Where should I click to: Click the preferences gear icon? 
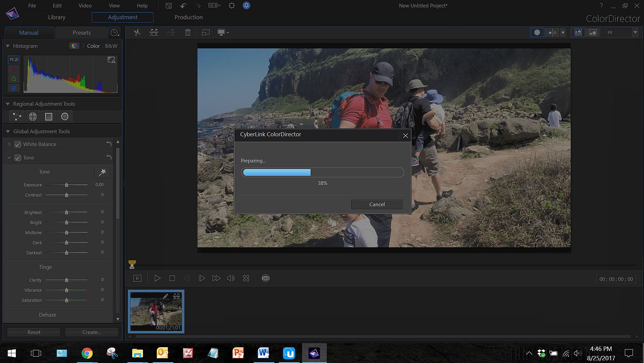click(231, 6)
